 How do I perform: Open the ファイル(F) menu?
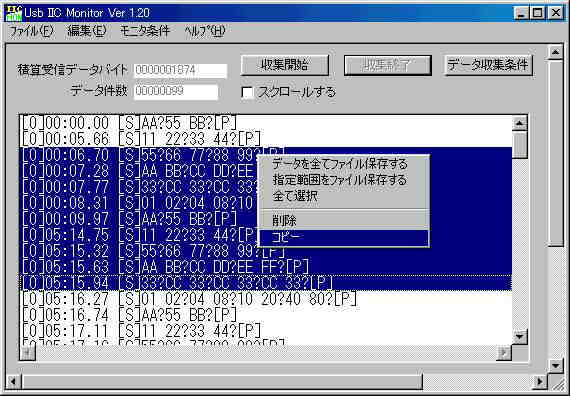(31, 31)
